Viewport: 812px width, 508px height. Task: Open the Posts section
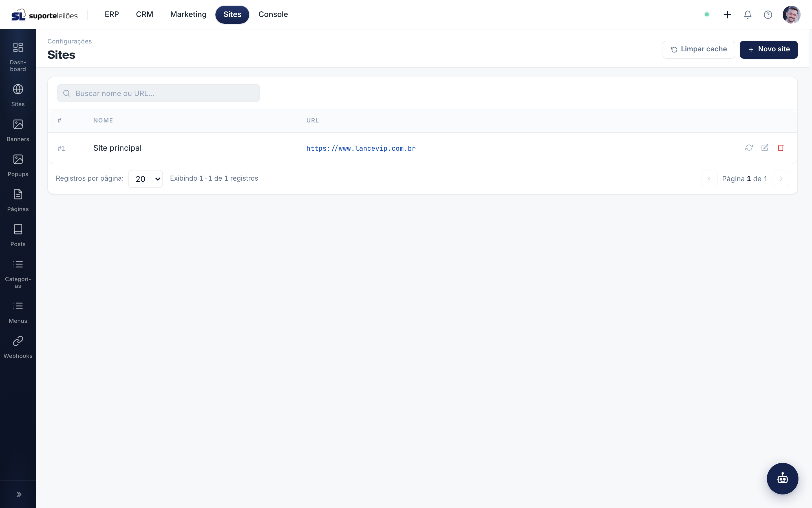tap(18, 235)
